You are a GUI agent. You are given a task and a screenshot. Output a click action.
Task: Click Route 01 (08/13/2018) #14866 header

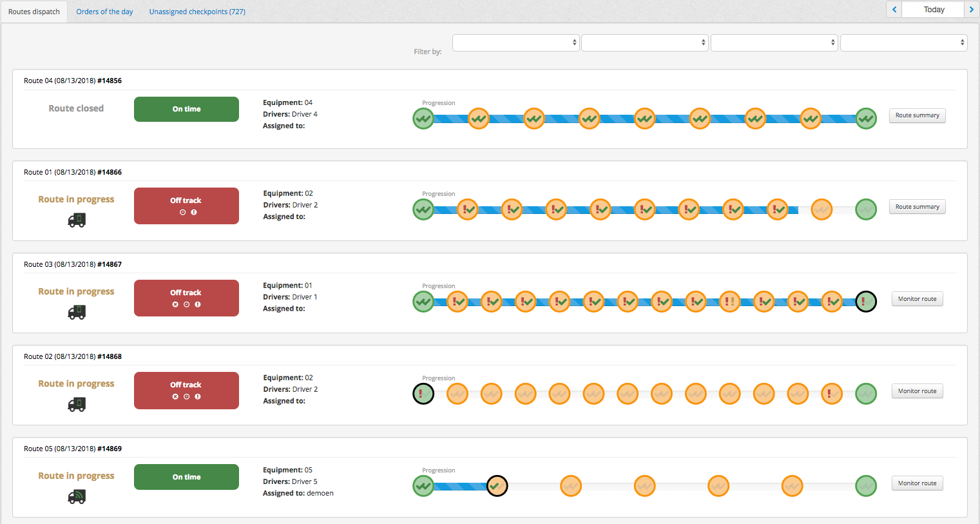(73, 172)
